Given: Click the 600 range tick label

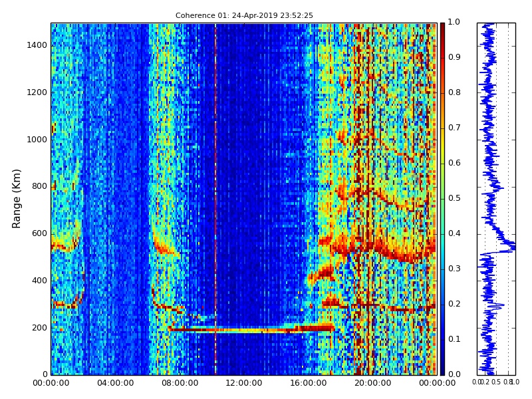Looking at the screenshot, I should pyautogui.click(x=39, y=233).
